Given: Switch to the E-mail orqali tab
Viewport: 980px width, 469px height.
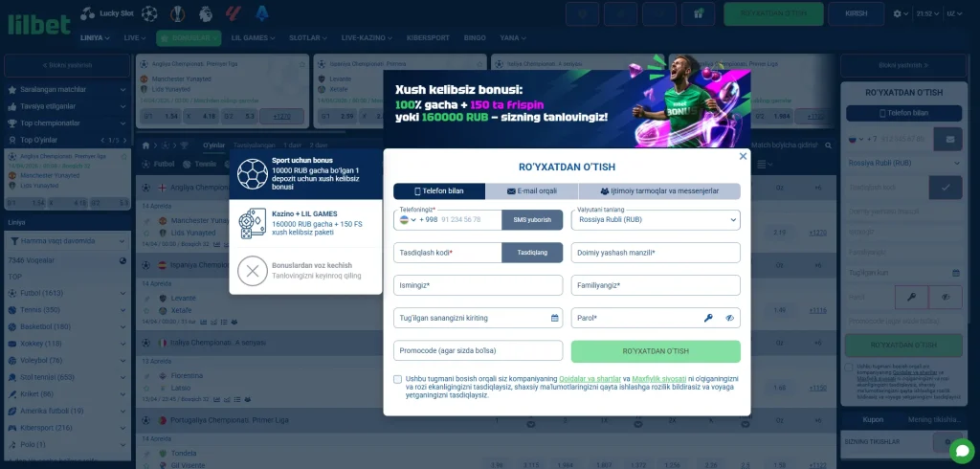Looking at the screenshot, I should [530, 191].
